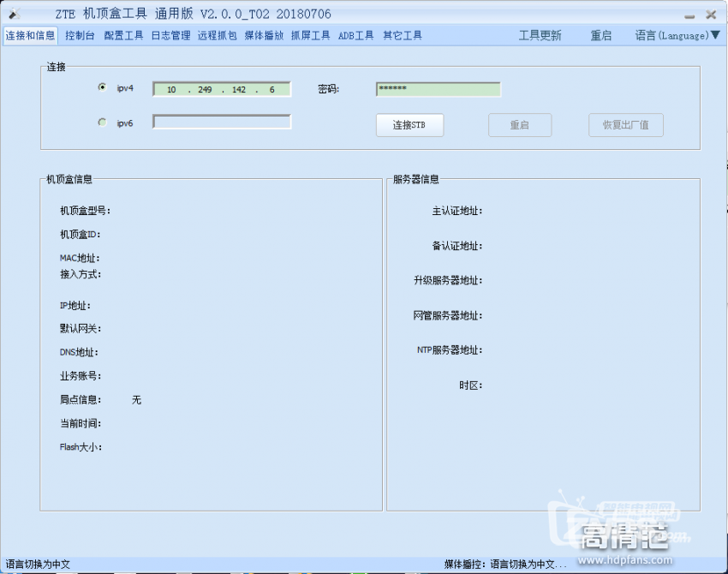The height and width of the screenshot is (574, 728).
Task: Click 工具更新 in the top menu
Action: click(x=540, y=35)
